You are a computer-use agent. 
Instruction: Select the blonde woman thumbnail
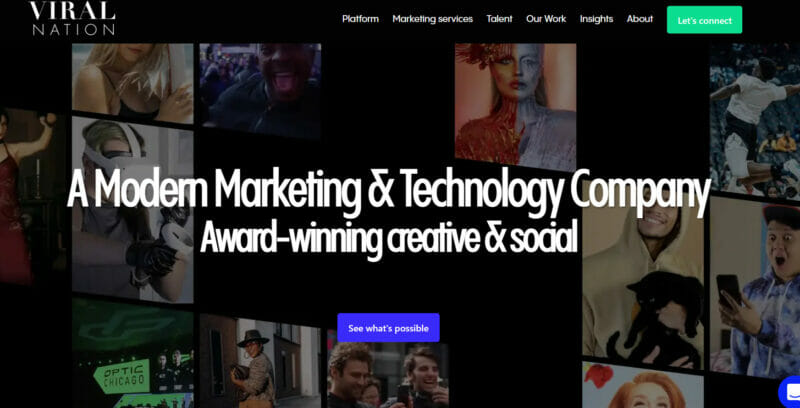pos(133,83)
